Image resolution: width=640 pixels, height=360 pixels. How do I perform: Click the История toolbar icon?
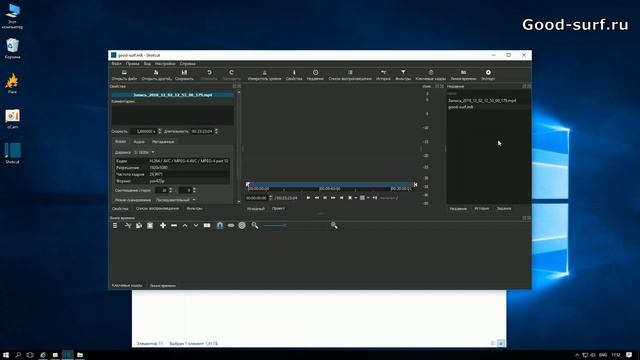point(383,75)
